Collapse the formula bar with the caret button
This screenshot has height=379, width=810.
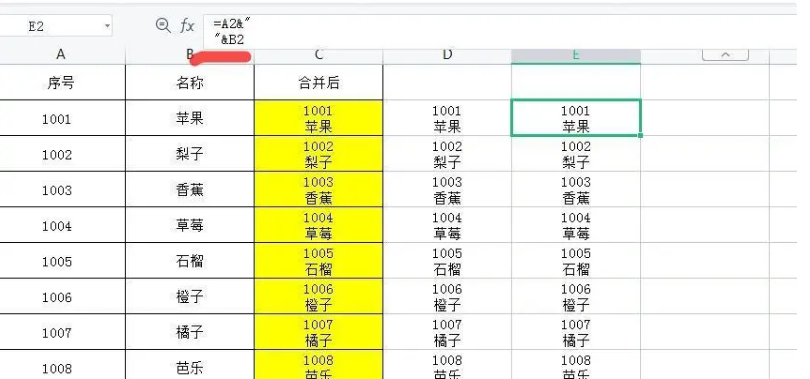(x=725, y=55)
